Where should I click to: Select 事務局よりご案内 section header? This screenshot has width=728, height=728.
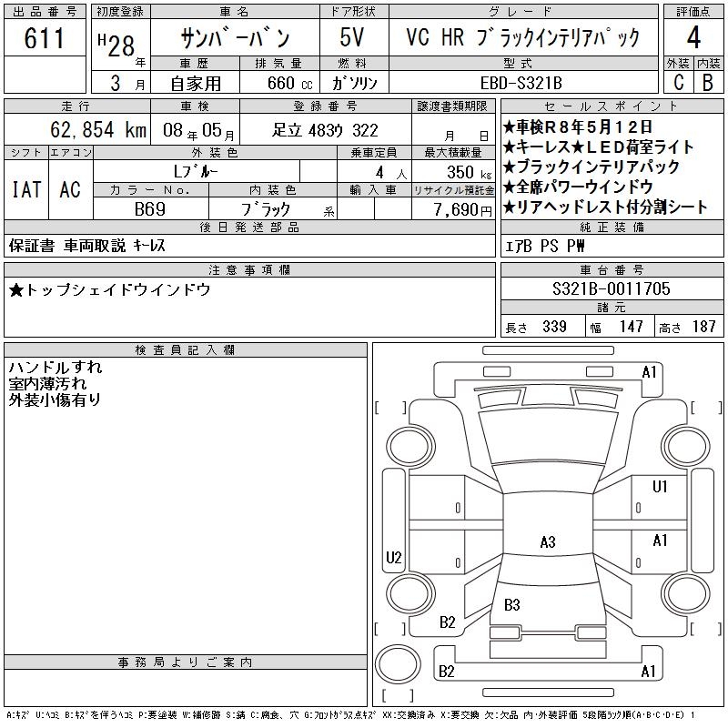pos(186,662)
